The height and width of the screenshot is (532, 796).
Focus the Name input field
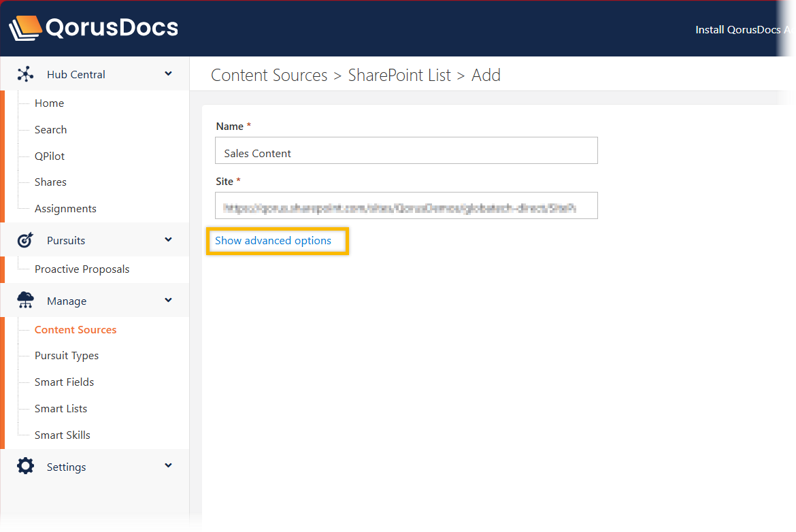[x=406, y=151]
